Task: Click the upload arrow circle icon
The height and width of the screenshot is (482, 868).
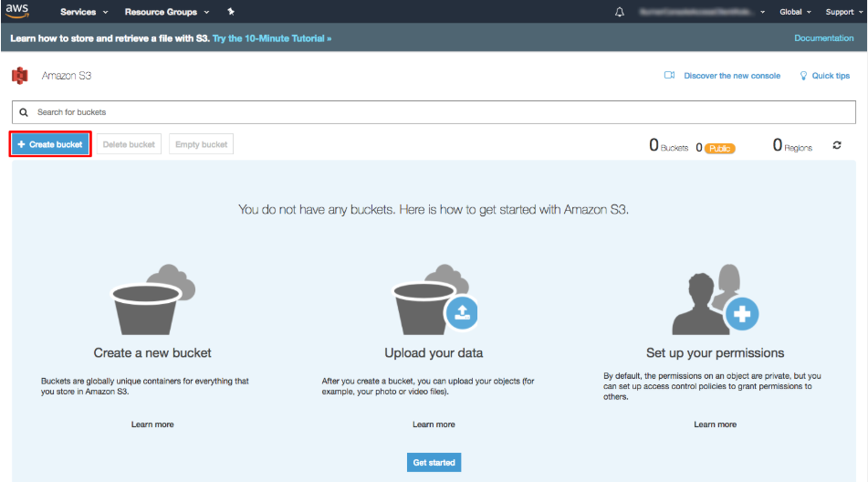Action: click(x=462, y=313)
